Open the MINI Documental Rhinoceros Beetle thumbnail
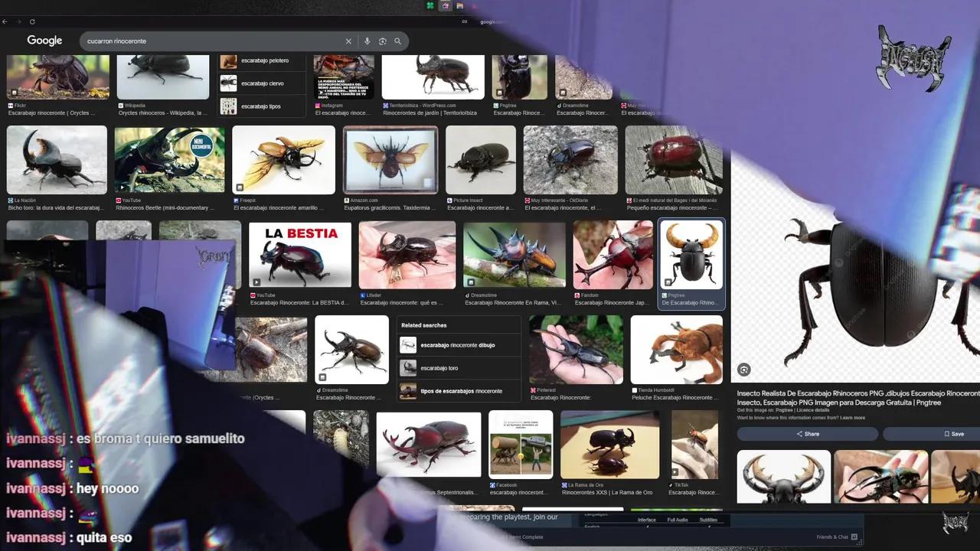Image resolution: width=980 pixels, height=551 pixels. 170,159
